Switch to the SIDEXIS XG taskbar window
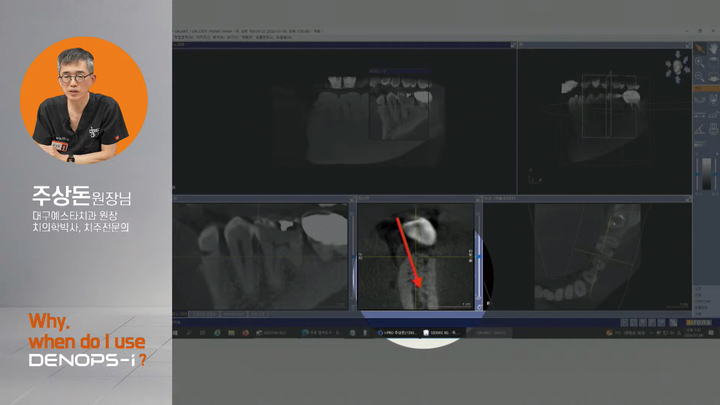The width and height of the screenshot is (720, 405). coord(442,333)
